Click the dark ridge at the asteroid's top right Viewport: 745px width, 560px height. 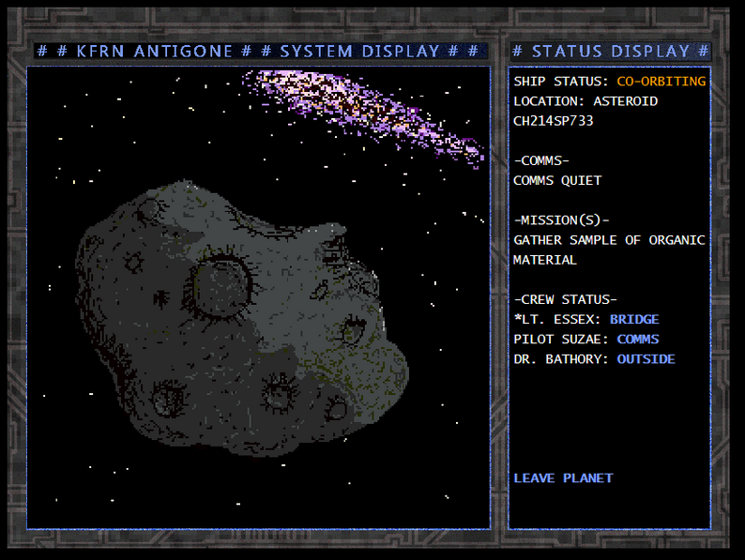pos(330,251)
